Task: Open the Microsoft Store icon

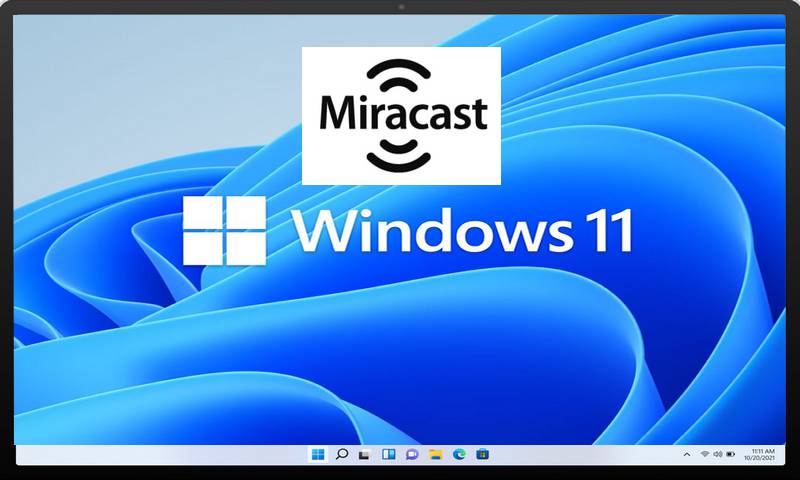Action: (x=483, y=454)
